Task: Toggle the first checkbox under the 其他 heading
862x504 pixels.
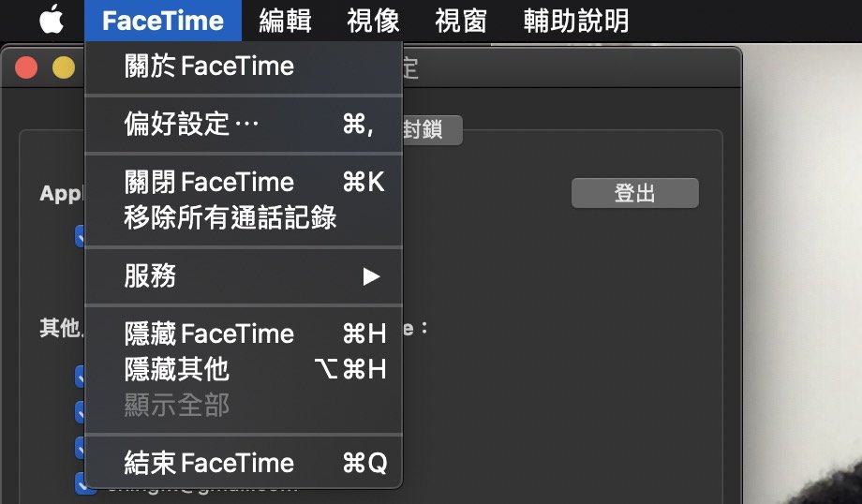Action: pyautogui.click(x=81, y=376)
